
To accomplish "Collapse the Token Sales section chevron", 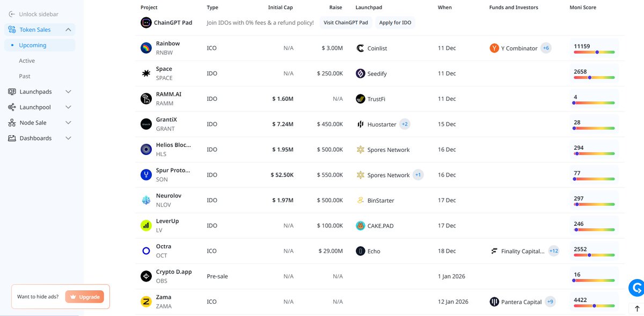I will click(68, 30).
